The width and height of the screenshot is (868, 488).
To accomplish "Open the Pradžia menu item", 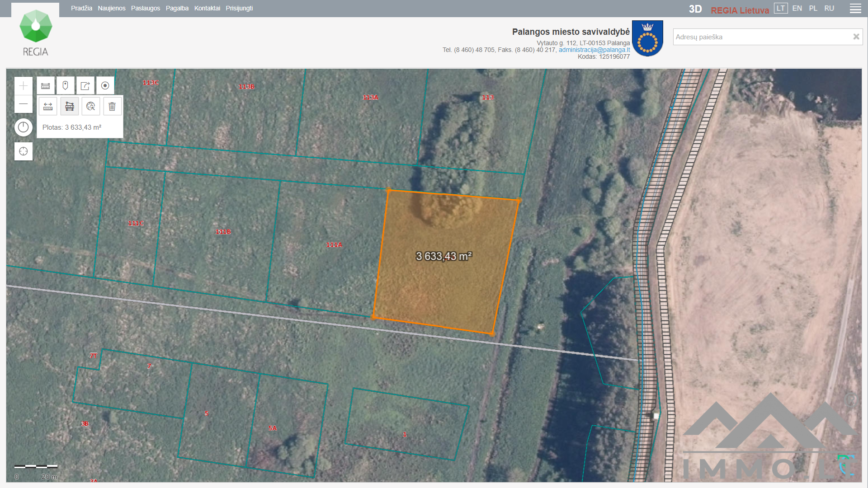I will (81, 8).
